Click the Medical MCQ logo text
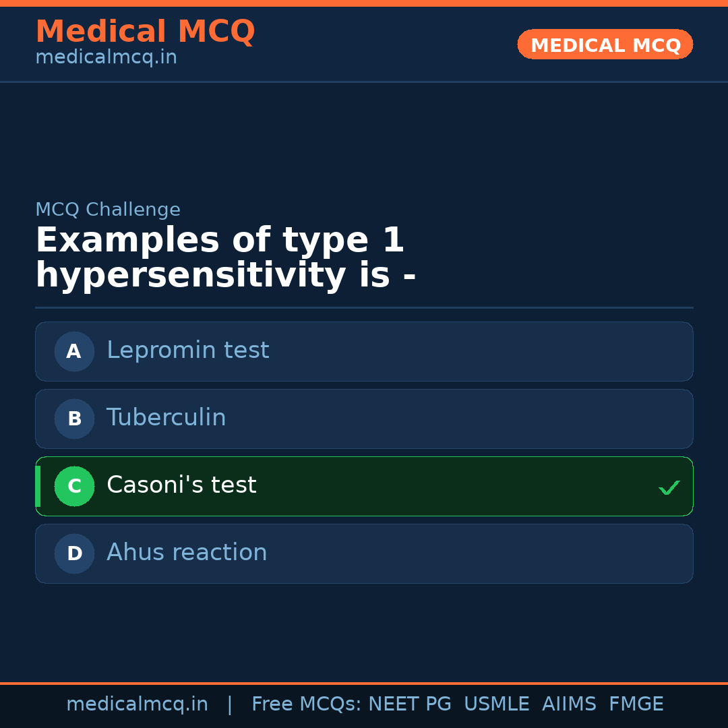Screen dimensions: 728x728 click(145, 31)
